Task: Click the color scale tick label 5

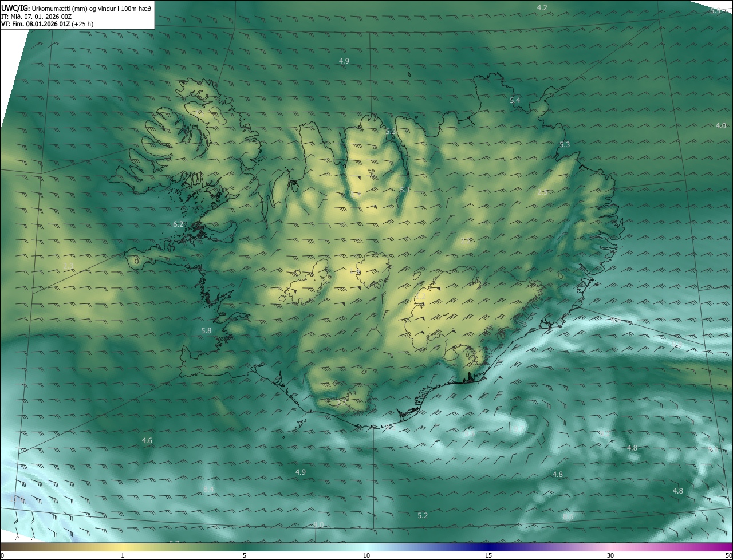Action: click(x=245, y=555)
